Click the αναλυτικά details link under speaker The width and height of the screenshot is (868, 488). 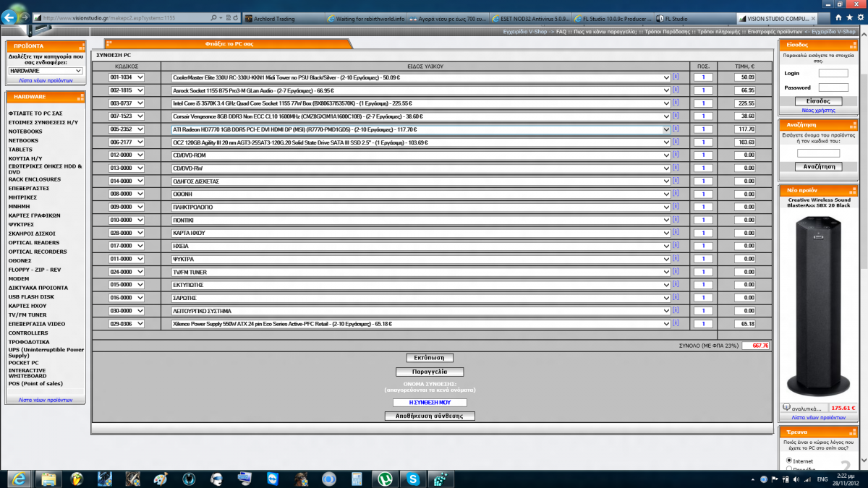[807, 408]
